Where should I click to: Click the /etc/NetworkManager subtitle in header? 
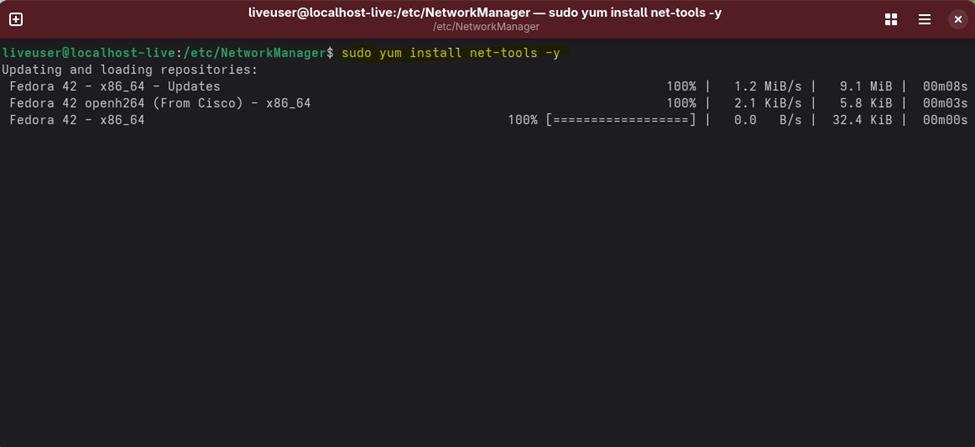[x=485, y=27]
